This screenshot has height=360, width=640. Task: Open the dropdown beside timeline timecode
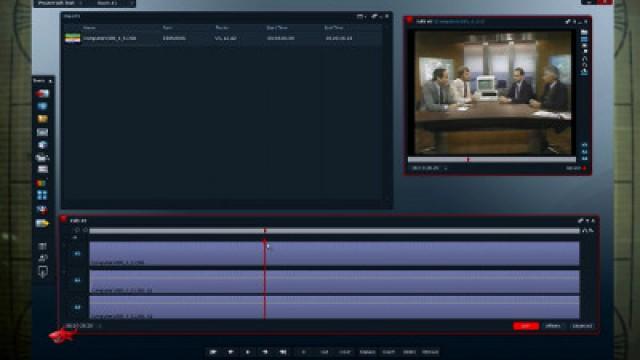[100, 326]
